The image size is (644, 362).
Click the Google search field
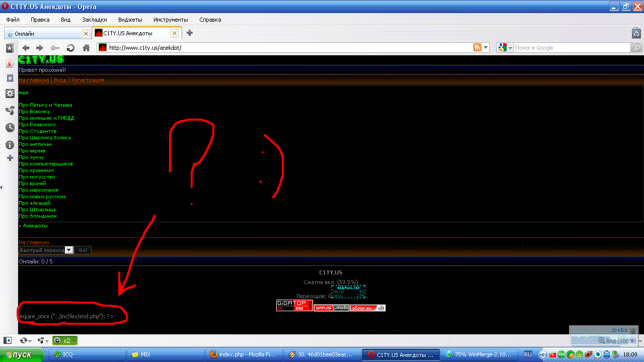[572, 48]
